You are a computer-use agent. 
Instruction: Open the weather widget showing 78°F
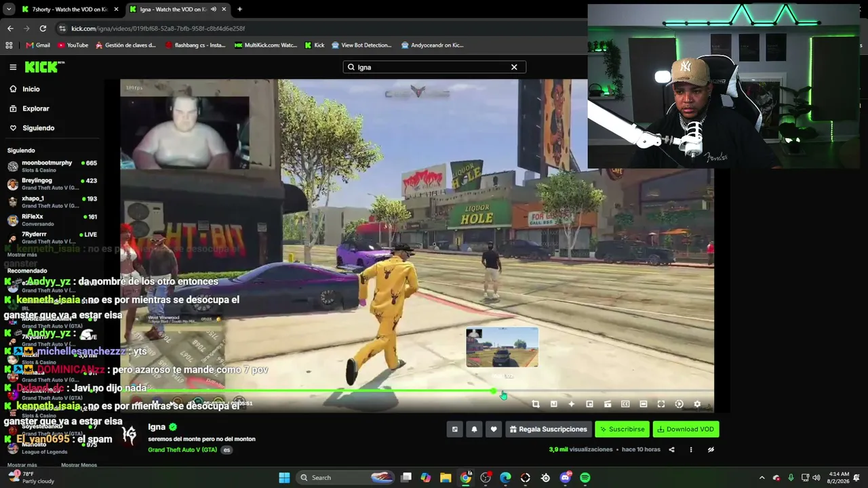coord(30,477)
